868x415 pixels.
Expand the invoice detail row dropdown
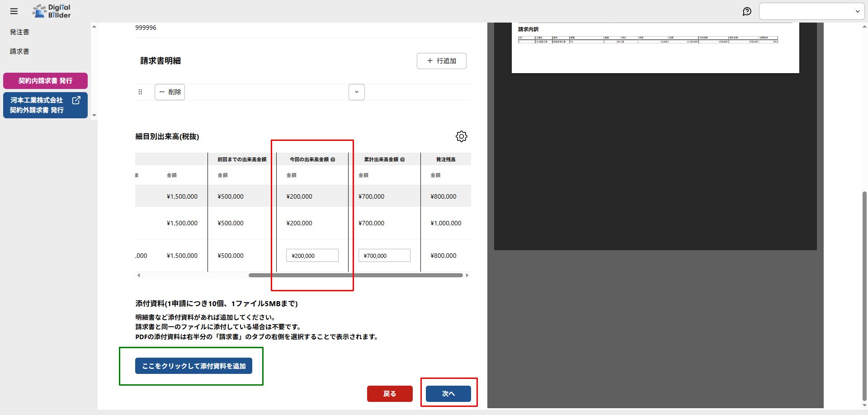[356, 92]
